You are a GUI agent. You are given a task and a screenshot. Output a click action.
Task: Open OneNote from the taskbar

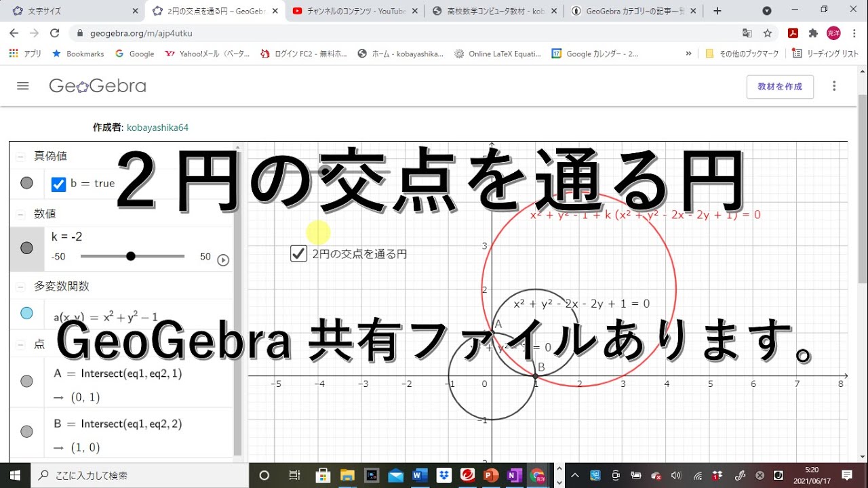[x=515, y=475]
